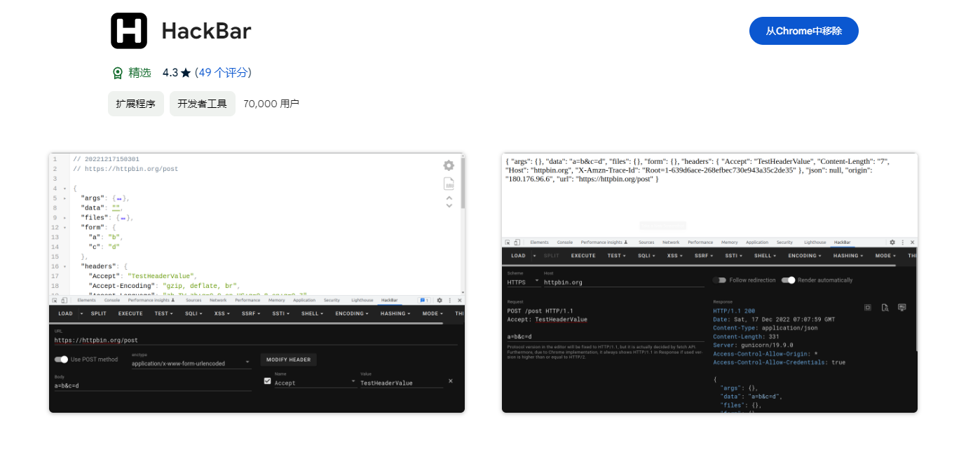Select the 扩展程序 category chip
Image resolution: width=980 pixels, height=473 pixels.
[136, 104]
